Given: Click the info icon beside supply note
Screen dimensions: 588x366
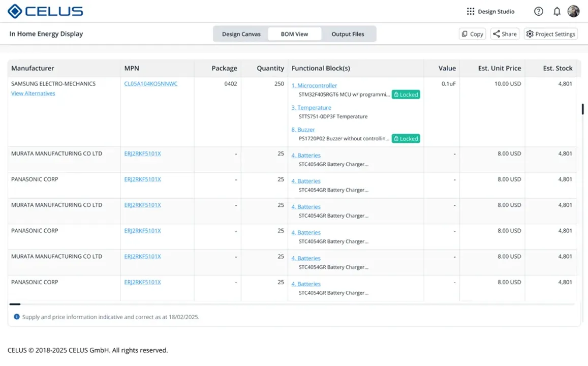Looking at the screenshot, I should click(x=17, y=317).
